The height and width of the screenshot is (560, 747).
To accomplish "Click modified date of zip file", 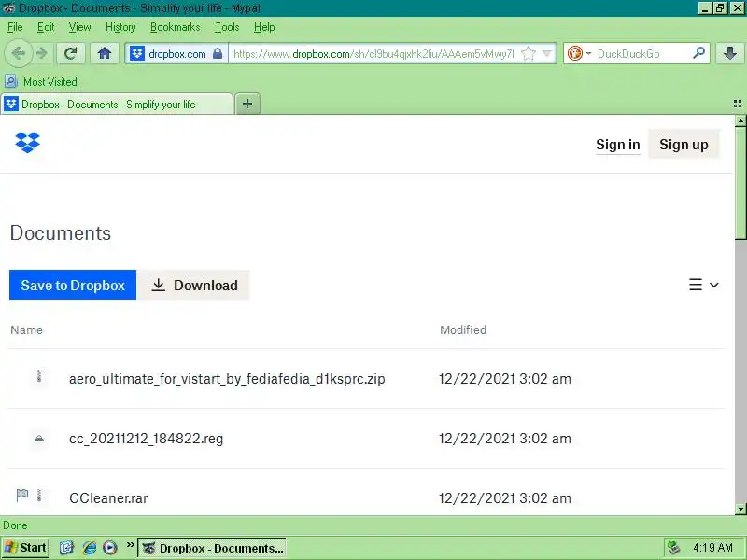I will coord(505,379).
